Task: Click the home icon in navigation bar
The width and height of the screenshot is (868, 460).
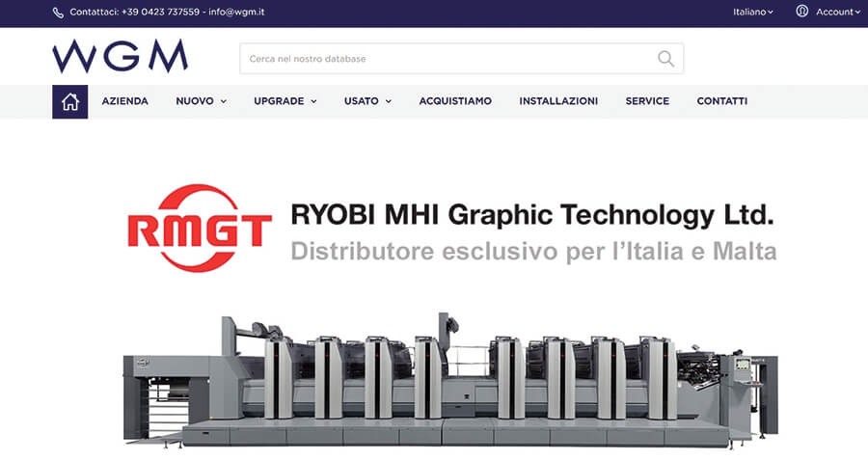Action: point(69,102)
